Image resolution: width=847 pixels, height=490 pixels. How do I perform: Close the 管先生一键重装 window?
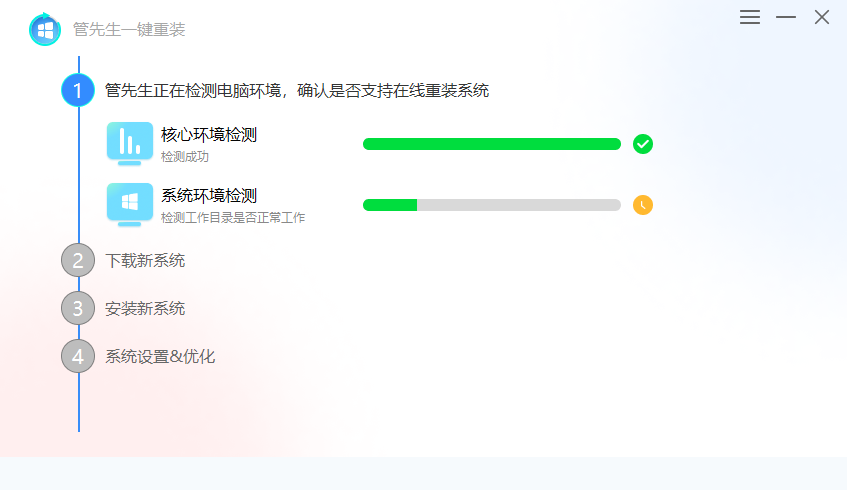(x=822, y=17)
